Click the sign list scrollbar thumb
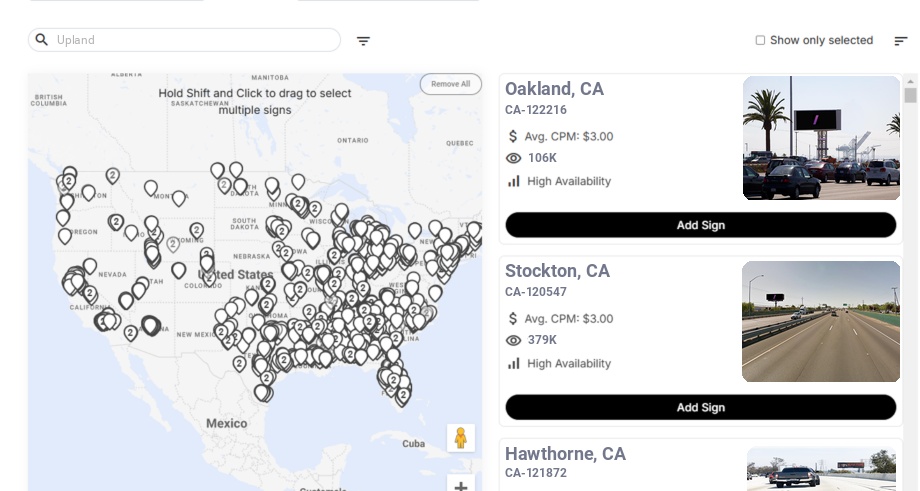 (910, 95)
